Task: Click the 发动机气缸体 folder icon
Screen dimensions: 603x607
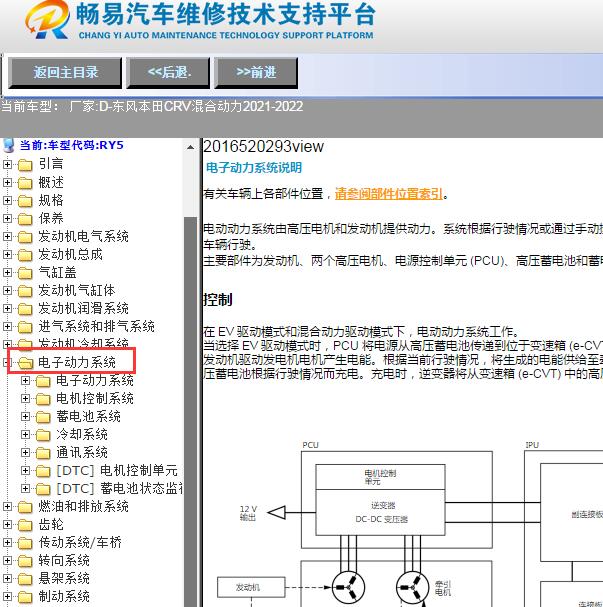Action: click(25, 291)
